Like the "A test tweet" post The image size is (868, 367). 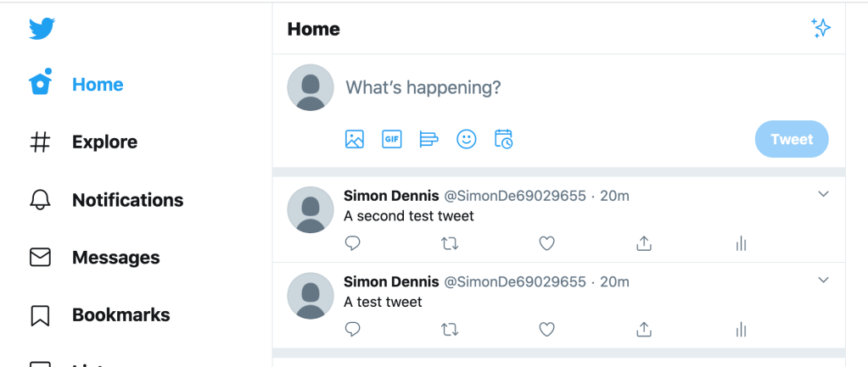547,330
